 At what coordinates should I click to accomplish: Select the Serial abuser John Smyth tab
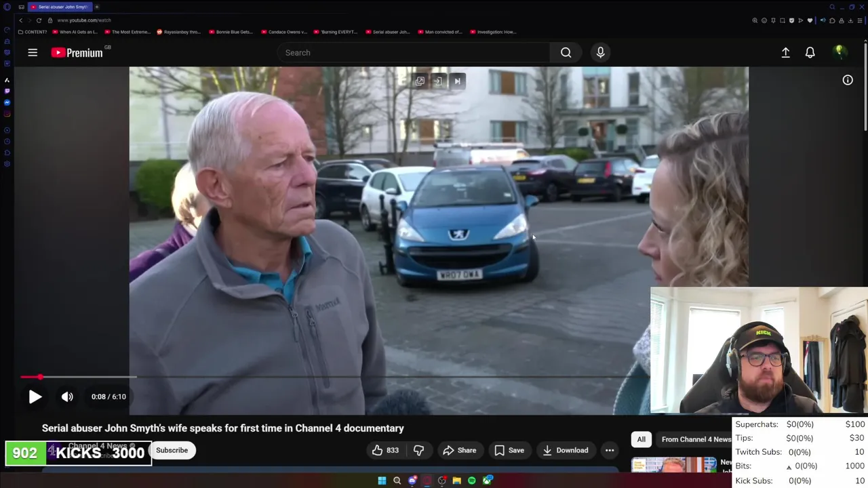(x=59, y=7)
